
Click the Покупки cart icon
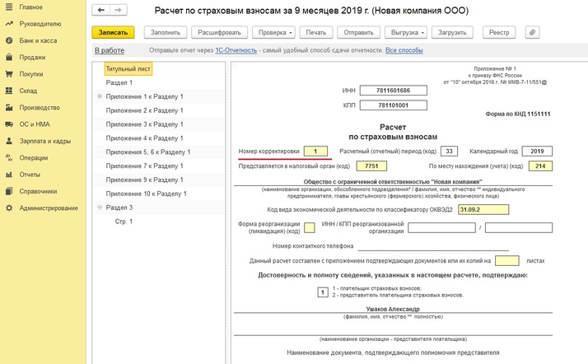[x=9, y=74]
